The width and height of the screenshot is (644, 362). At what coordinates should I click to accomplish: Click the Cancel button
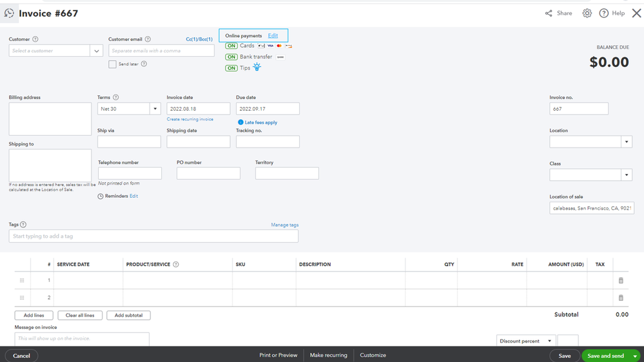(x=21, y=356)
